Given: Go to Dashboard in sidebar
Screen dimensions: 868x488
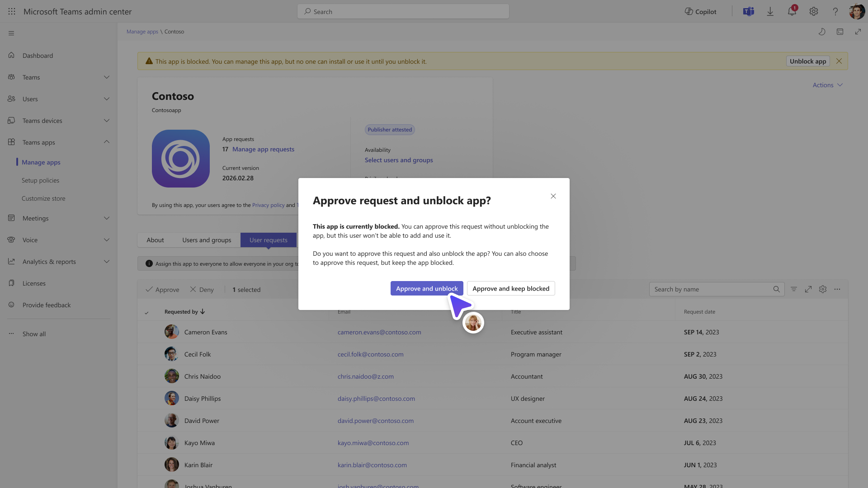Looking at the screenshot, I should click(x=38, y=56).
